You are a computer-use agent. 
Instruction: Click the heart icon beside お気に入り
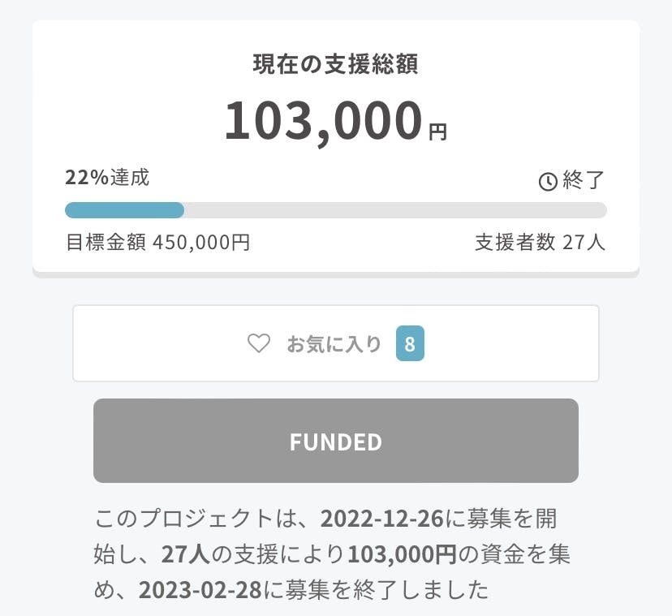click(x=258, y=344)
